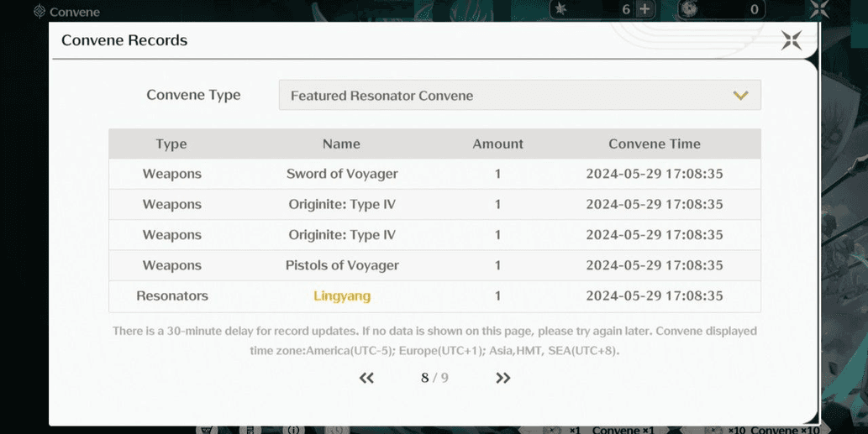868x434 pixels.
Task: Go to previous records page
Action: pos(366,378)
